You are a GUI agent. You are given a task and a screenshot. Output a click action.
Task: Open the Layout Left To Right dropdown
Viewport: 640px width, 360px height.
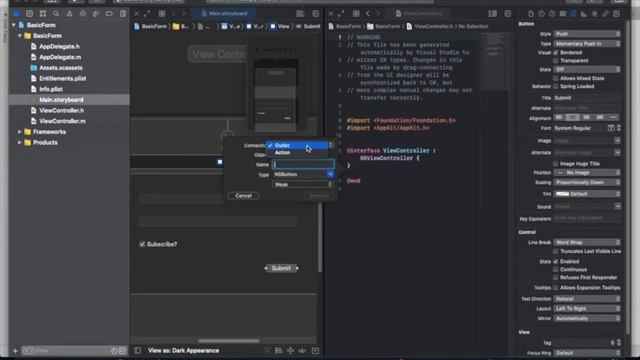click(x=587, y=309)
